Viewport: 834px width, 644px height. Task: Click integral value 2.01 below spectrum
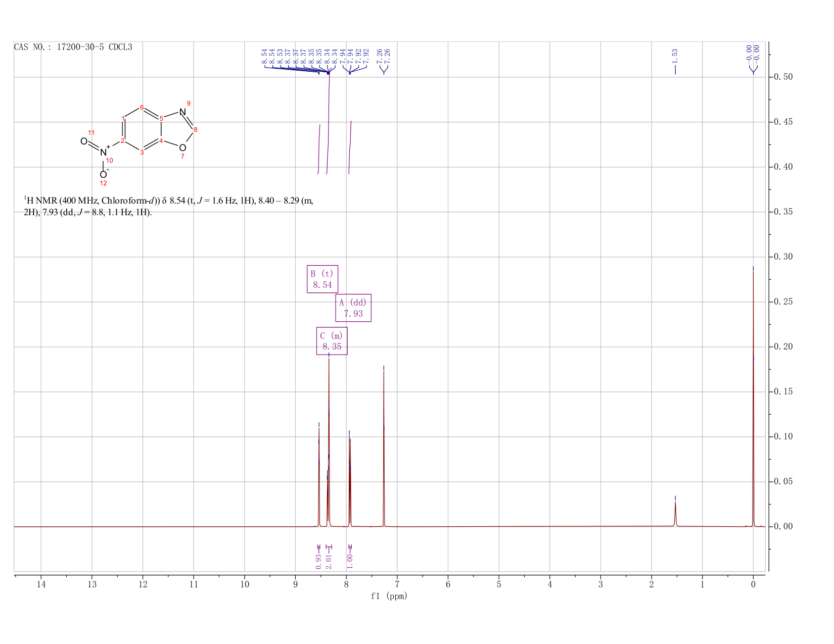pos(329,561)
